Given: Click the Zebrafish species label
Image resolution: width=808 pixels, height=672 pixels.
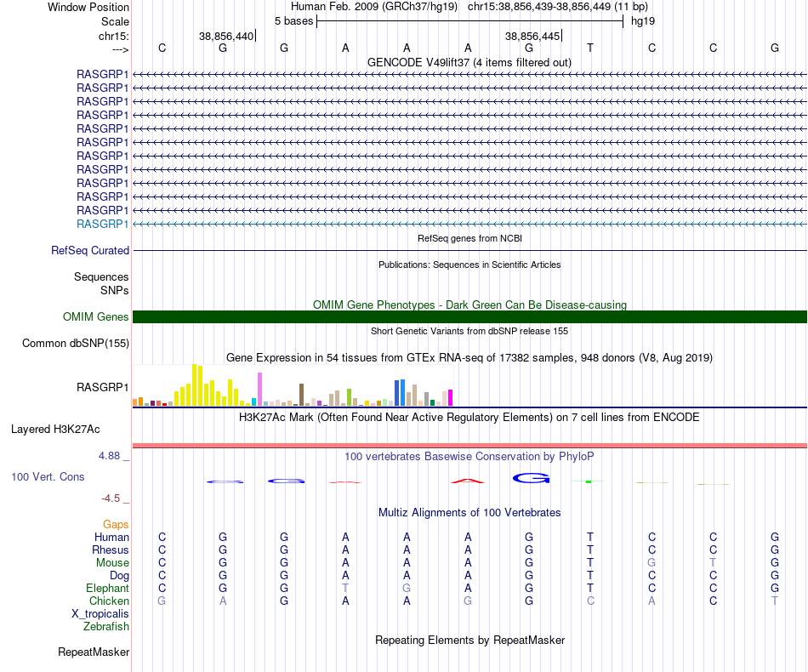Looking at the screenshot, I should click(x=105, y=627).
